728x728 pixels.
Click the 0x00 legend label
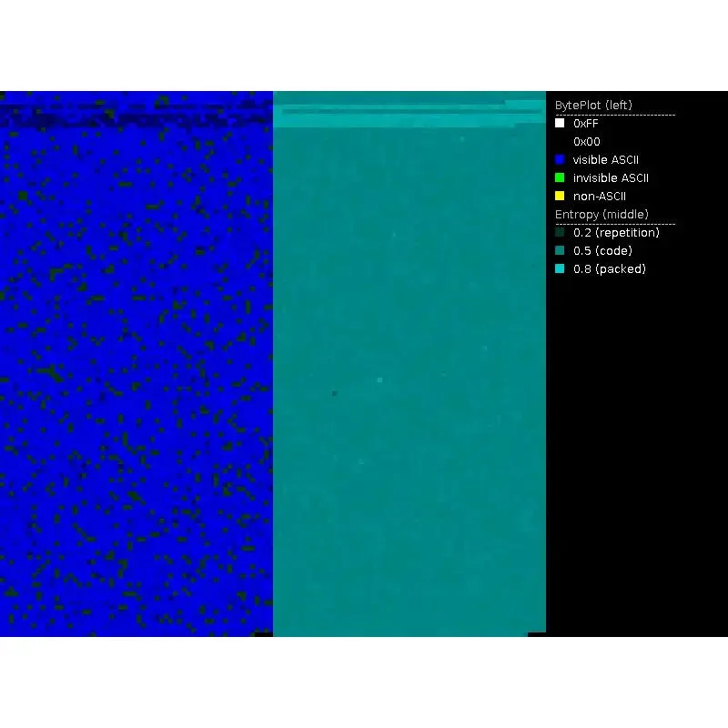586,142
